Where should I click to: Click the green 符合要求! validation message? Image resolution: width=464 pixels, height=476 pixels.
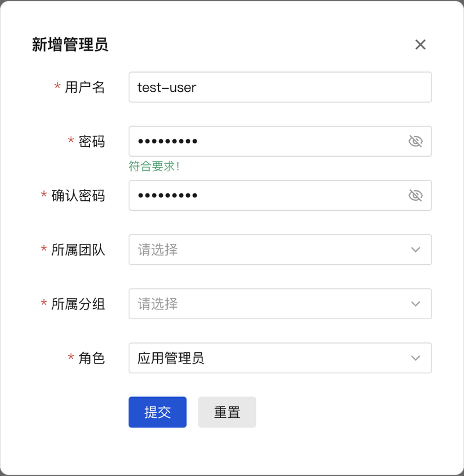click(154, 167)
